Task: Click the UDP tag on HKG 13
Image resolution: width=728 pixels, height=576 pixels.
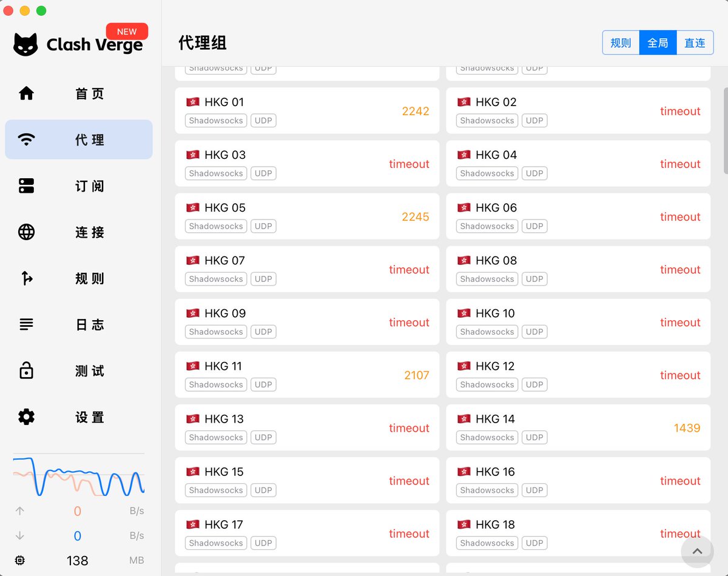Action: click(x=263, y=437)
